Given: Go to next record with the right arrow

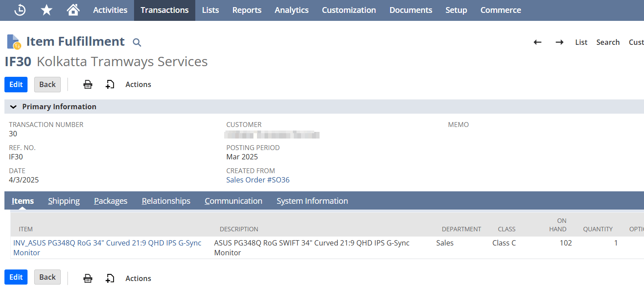Looking at the screenshot, I should point(560,42).
